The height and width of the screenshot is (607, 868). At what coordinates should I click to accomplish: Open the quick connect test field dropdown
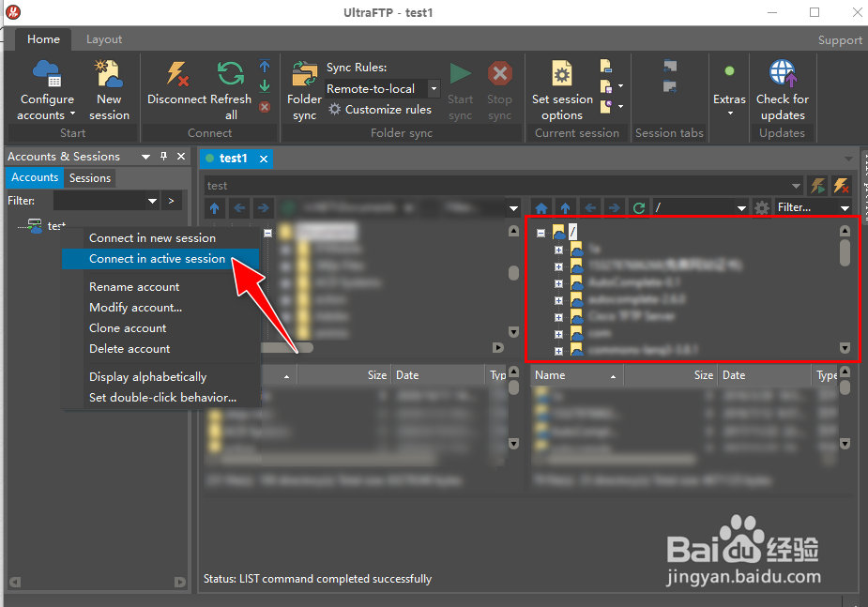796,186
